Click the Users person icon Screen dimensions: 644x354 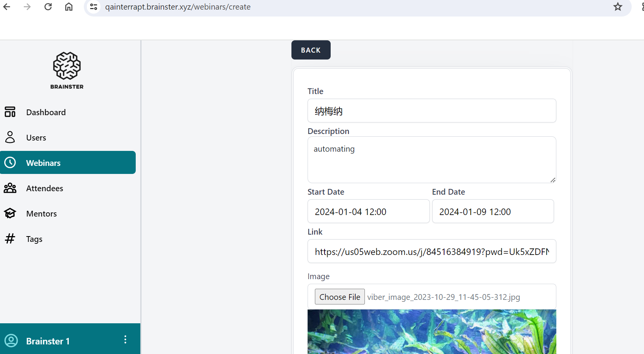pos(10,137)
